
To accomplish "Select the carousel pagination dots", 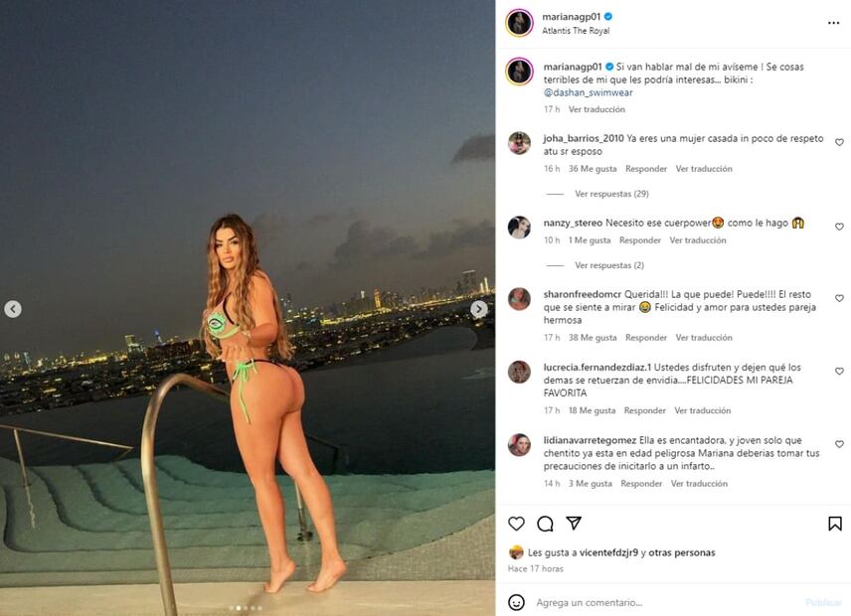I will pos(246,608).
